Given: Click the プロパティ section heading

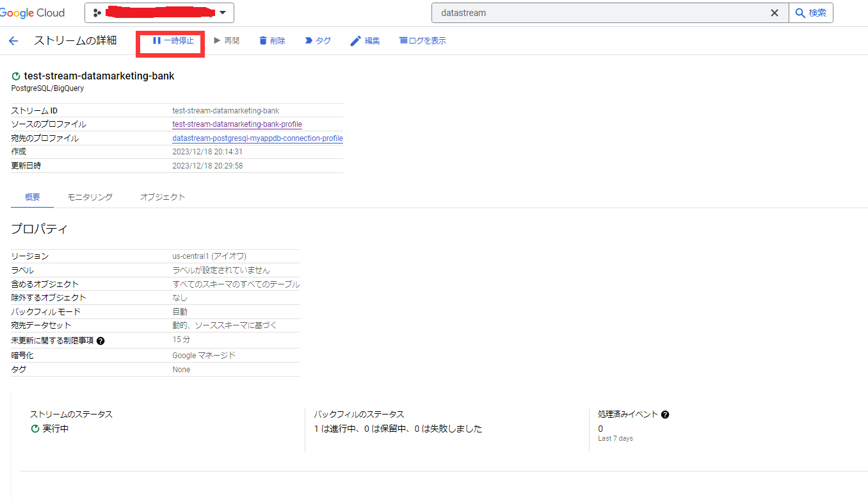Looking at the screenshot, I should click(x=39, y=229).
